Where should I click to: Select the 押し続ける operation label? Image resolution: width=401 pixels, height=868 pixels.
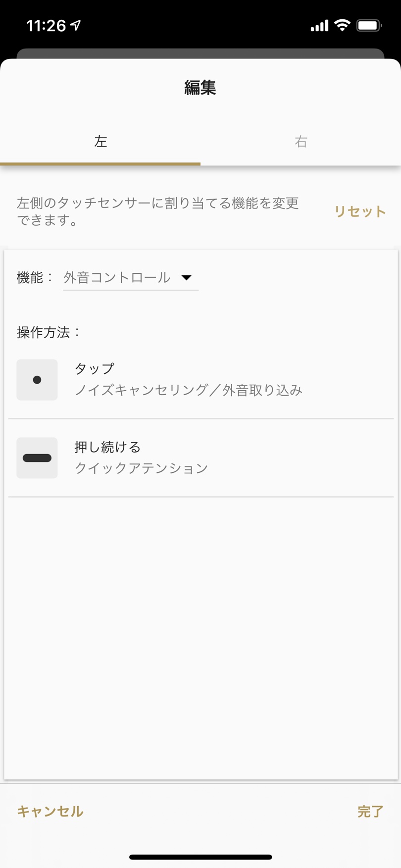[x=108, y=447]
